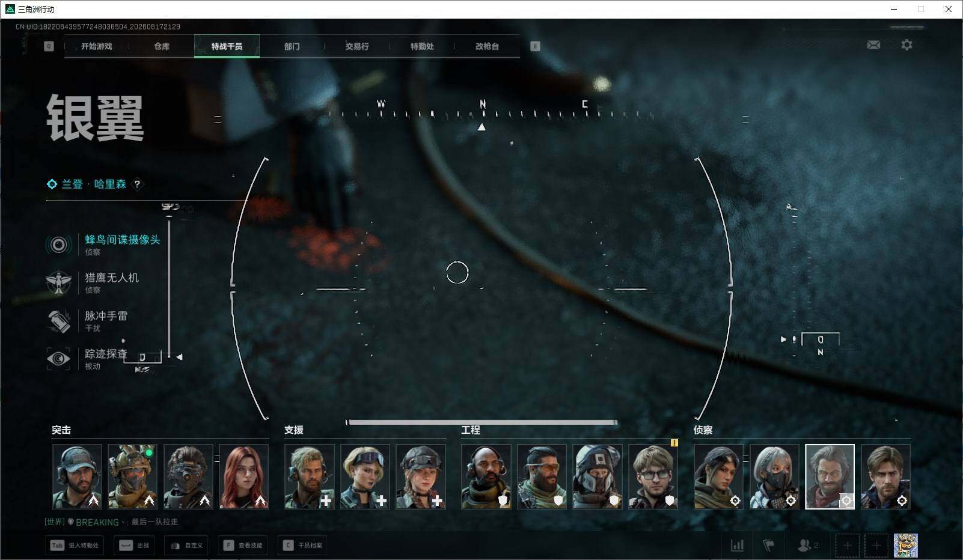Click the E next-tab key icon
This screenshot has height=560, width=963.
click(535, 46)
